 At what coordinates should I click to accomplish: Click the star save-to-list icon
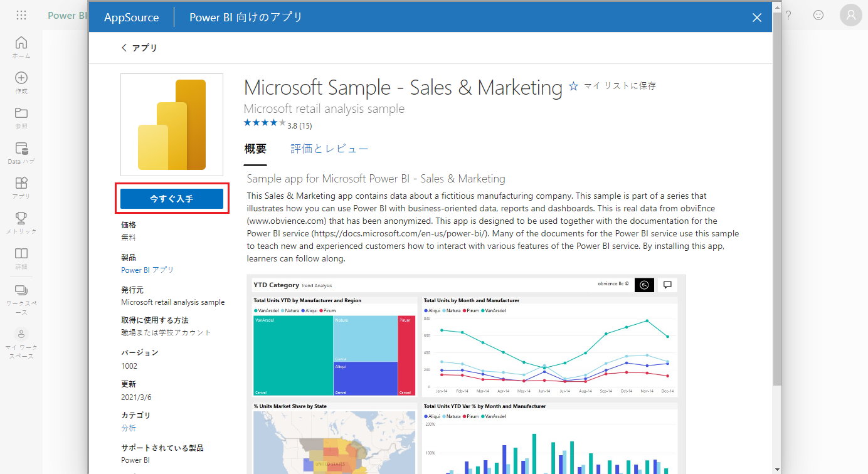(x=573, y=87)
